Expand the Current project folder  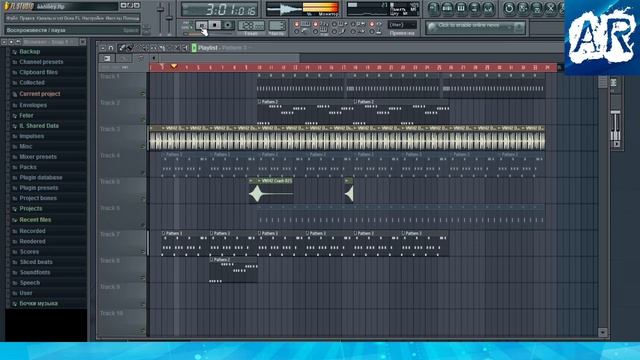pos(40,94)
